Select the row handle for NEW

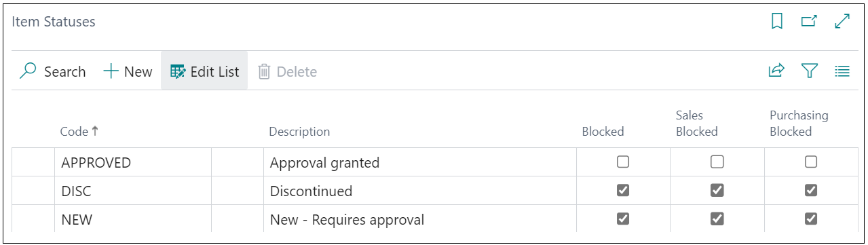click(33, 219)
